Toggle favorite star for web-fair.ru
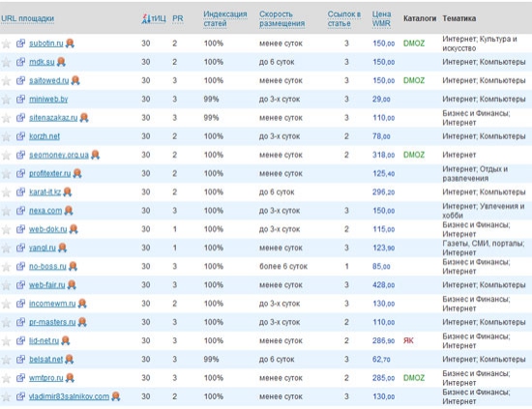532x409 pixels. (6, 285)
